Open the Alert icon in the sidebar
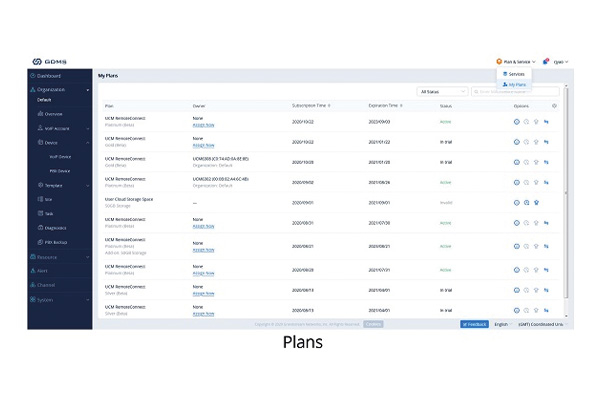 tap(33, 271)
